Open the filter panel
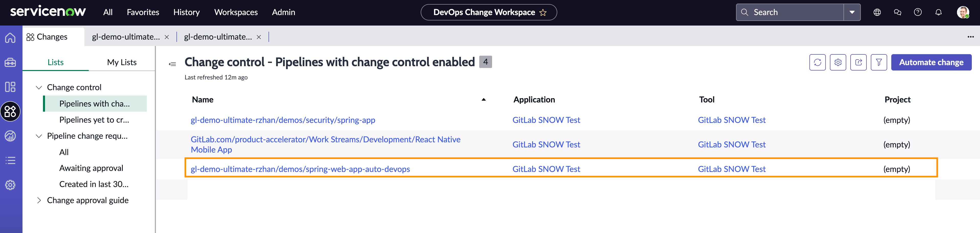Viewport: 980px width, 233px height. coord(879,62)
